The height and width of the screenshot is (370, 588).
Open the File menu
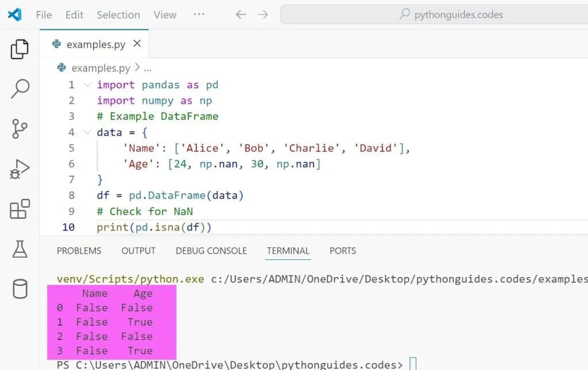coord(44,15)
